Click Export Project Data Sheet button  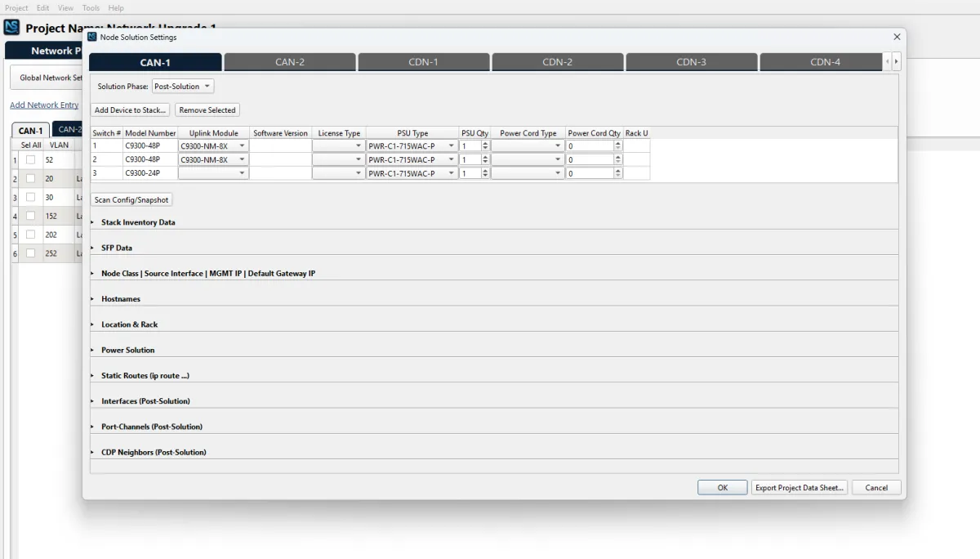(x=800, y=487)
